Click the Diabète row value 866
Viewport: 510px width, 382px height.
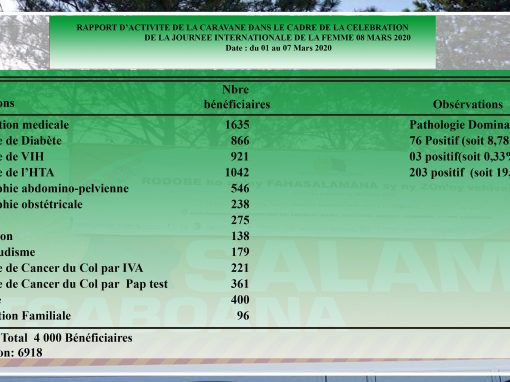(240, 140)
